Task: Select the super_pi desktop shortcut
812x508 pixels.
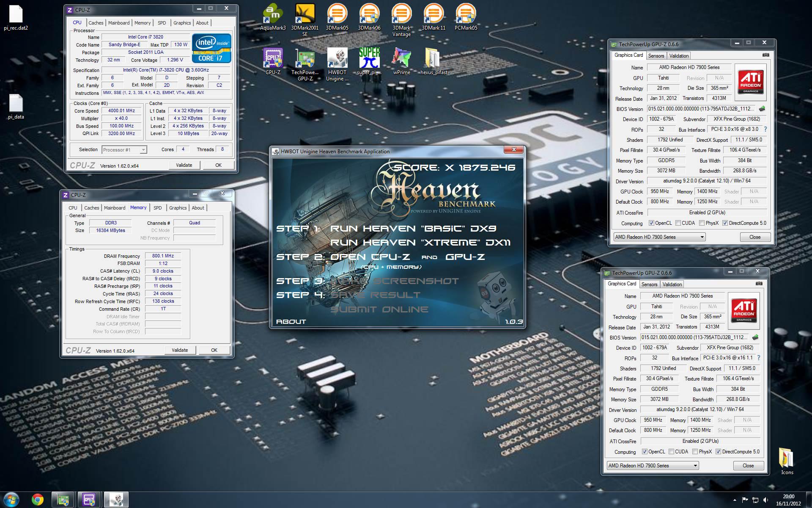Action: [x=369, y=61]
